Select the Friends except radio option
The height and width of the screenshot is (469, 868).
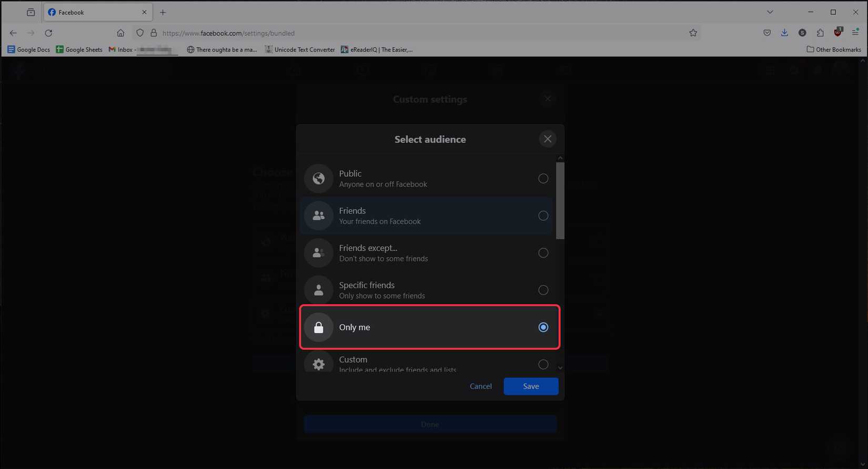[543, 253]
